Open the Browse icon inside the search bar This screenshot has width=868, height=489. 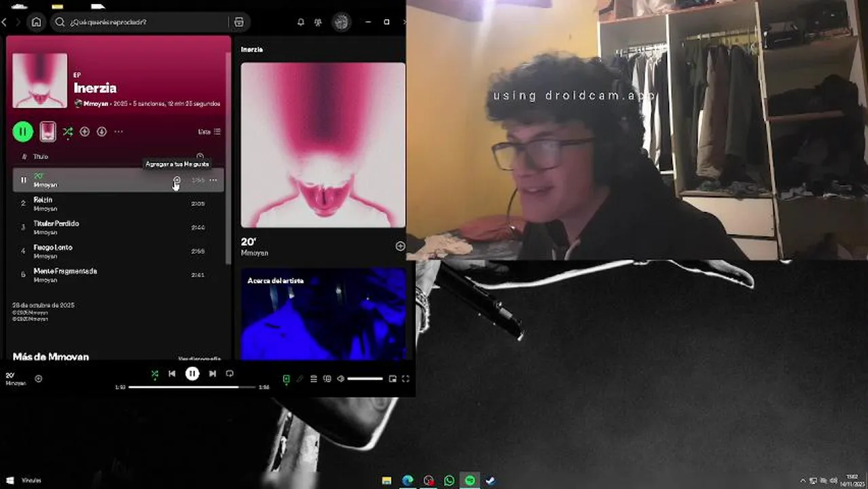[238, 22]
